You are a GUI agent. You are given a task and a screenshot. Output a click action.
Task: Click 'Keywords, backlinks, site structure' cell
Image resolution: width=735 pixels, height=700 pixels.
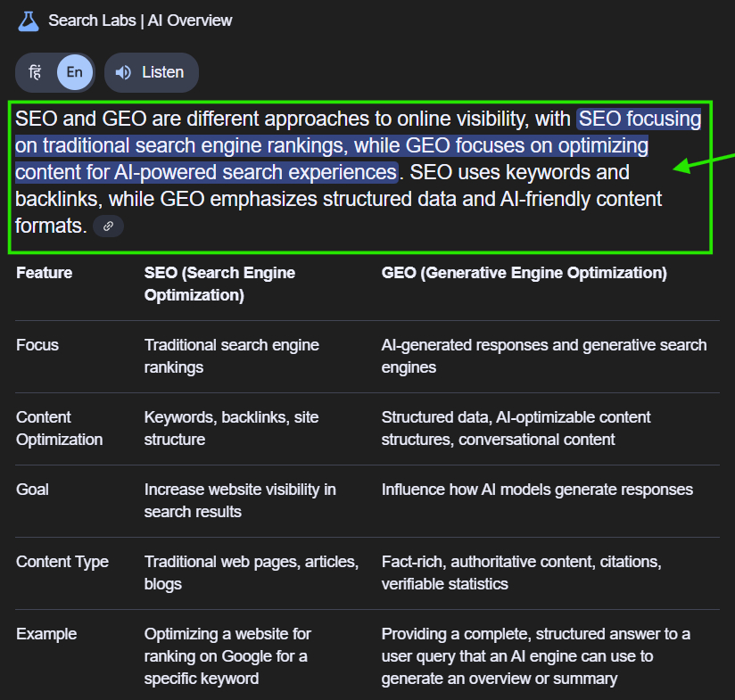pos(231,428)
